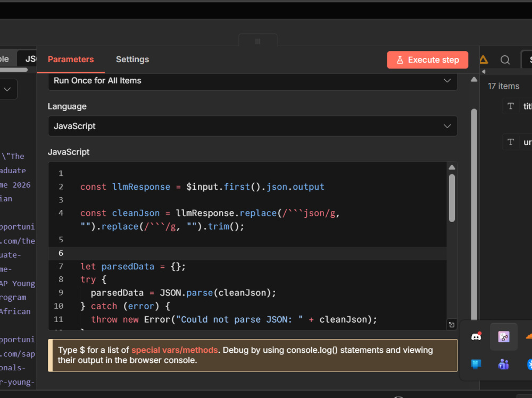Click the Execute step button
Screen dimensions: 532x398
pyautogui.click(x=428, y=60)
